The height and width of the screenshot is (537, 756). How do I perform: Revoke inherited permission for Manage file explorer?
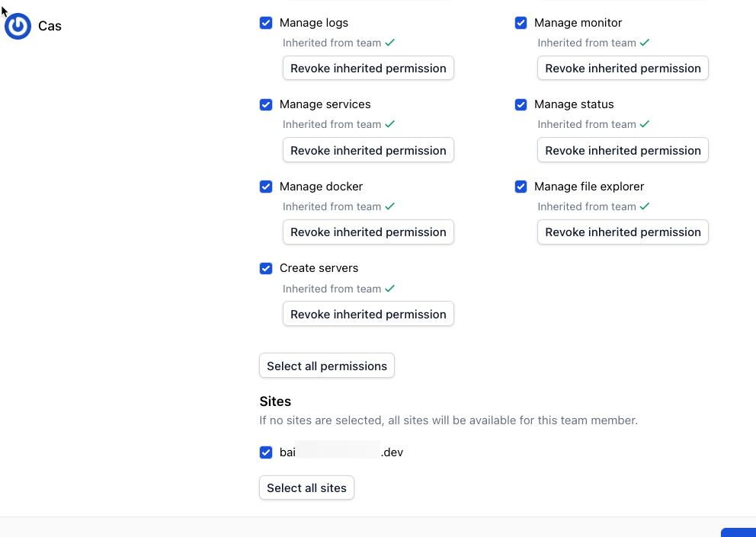pos(623,232)
